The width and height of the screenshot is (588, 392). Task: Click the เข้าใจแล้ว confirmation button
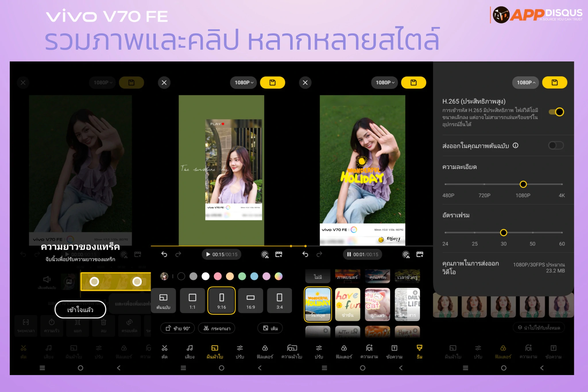80,310
